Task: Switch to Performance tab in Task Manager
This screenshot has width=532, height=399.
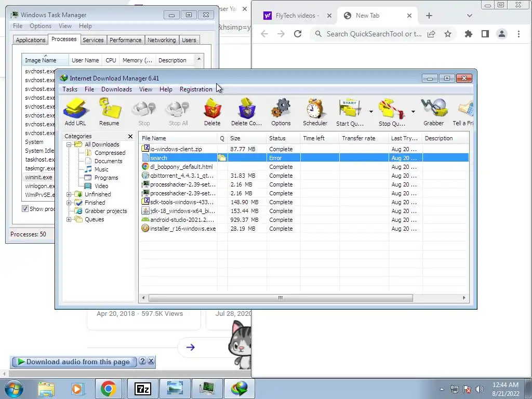Action: pyautogui.click(x=126, y=40)
